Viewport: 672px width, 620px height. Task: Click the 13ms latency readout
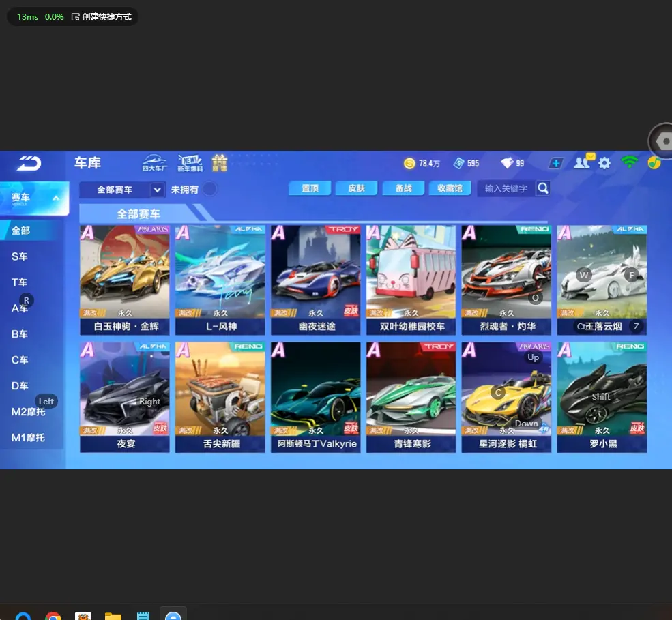pyautogui.click(x=27, y=16)
